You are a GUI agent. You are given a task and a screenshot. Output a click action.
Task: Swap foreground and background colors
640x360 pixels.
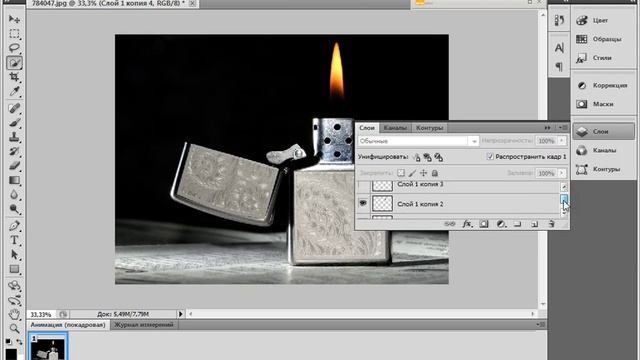point(19,341)
